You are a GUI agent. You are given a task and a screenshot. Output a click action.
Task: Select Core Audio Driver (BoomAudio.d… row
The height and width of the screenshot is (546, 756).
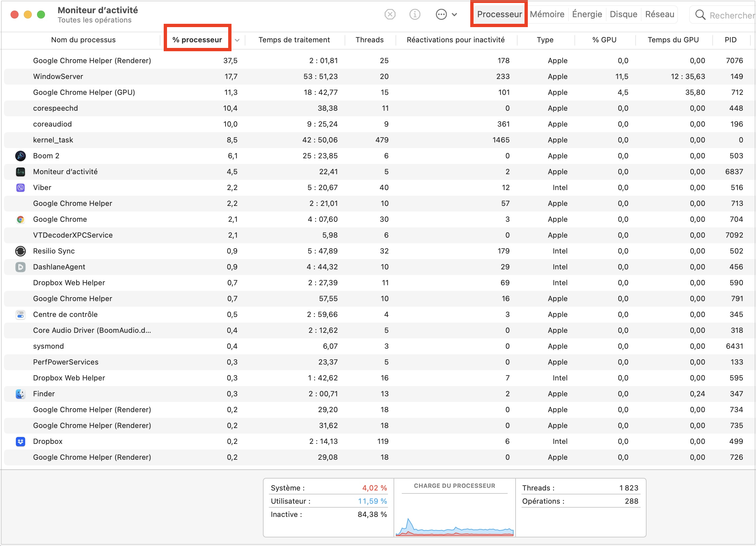tap(379, 331)
